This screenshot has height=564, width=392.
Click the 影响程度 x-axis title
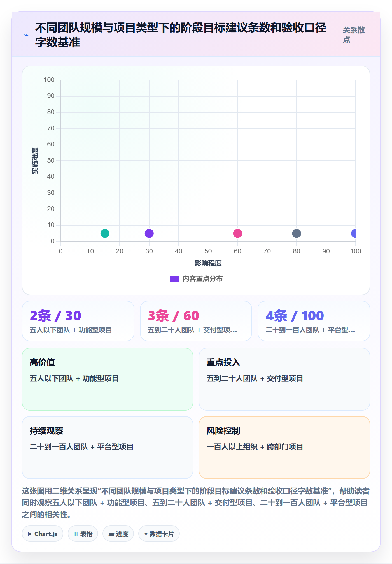(208, 263)
